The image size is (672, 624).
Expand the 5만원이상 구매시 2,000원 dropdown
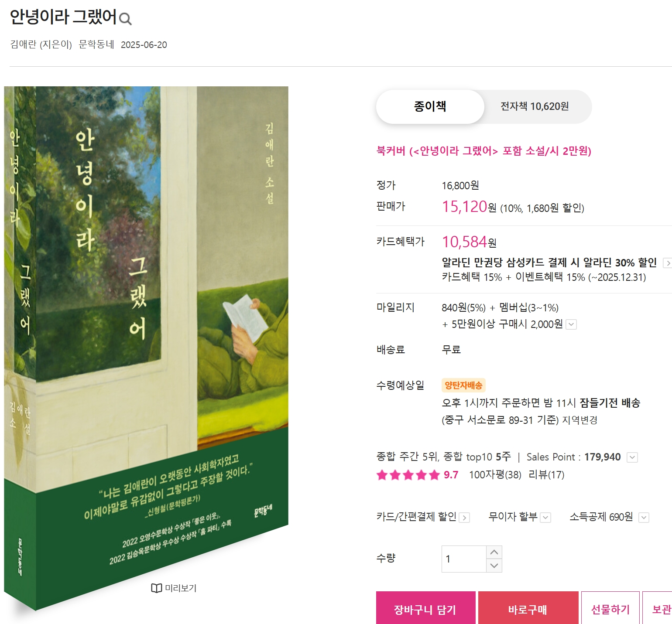tap(571, 324)
